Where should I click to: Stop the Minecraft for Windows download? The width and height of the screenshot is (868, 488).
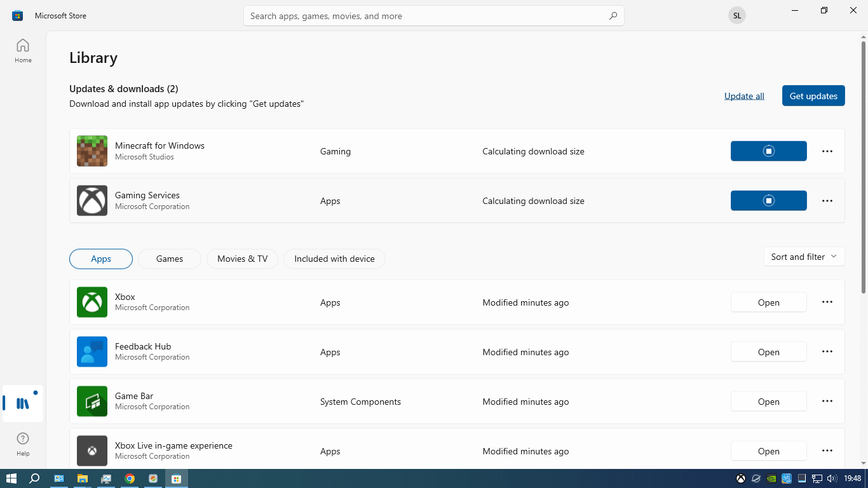[x=769, y=151]
